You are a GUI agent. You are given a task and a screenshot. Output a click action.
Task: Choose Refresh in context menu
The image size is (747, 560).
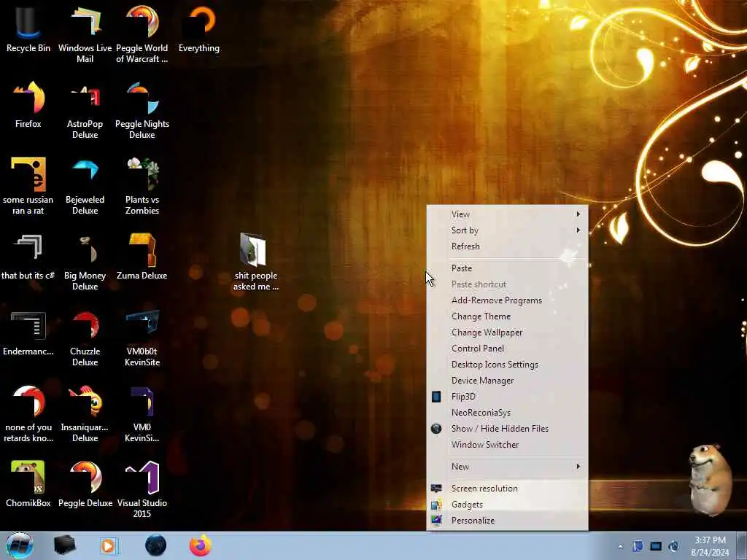pos(508,246)
